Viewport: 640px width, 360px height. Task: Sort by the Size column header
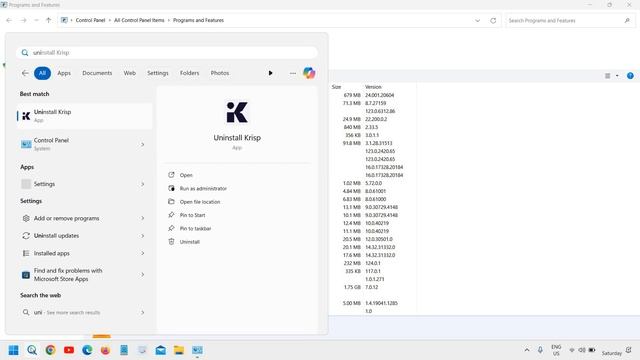click(336, 87)
